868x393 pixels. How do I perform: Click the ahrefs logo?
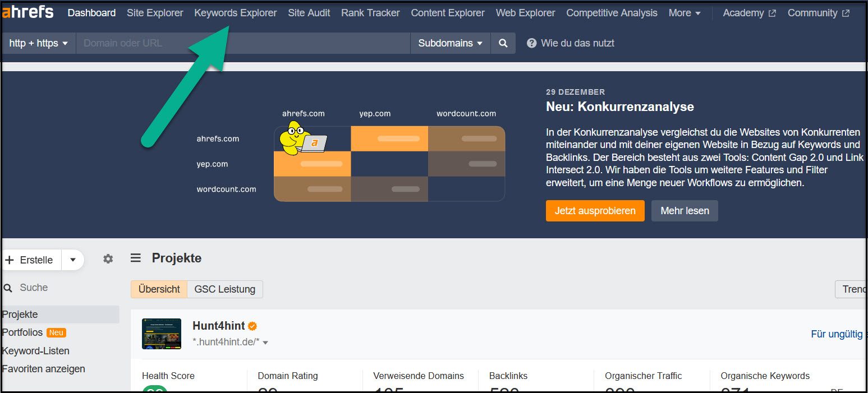(28, 11)
